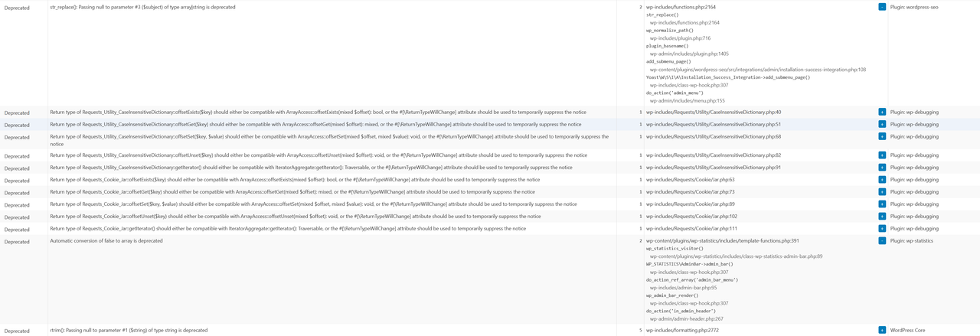Click 'Plugin: wp-debugging' in CaseInsensitiveDictionary.php:40 row
The width and height of the screenshot is (980, 336).
914,112
